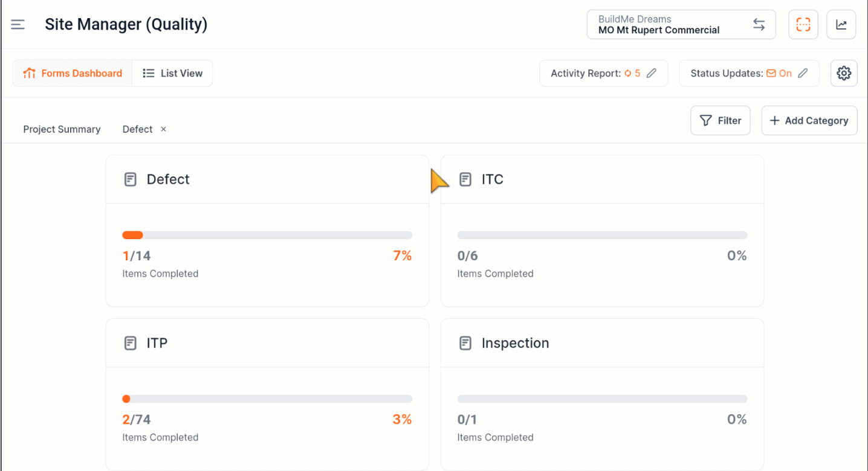Select the Defect tab

click(x=137, y=129)
